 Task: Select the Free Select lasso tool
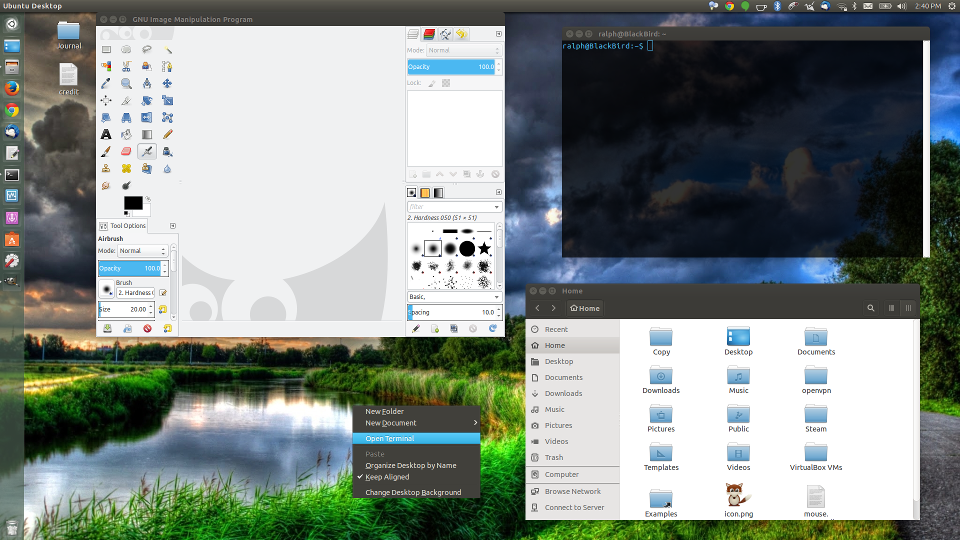(147, 50)
